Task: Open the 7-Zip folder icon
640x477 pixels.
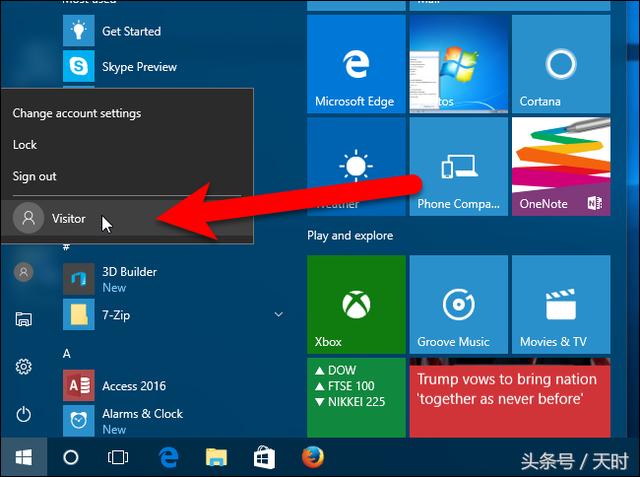Action: point(79,314)
